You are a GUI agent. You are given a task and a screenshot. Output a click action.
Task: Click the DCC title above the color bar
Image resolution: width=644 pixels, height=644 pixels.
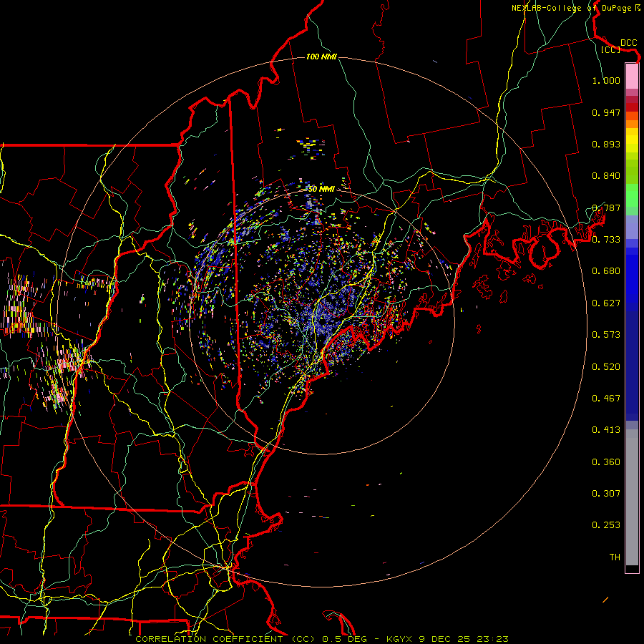click(628, 43)
